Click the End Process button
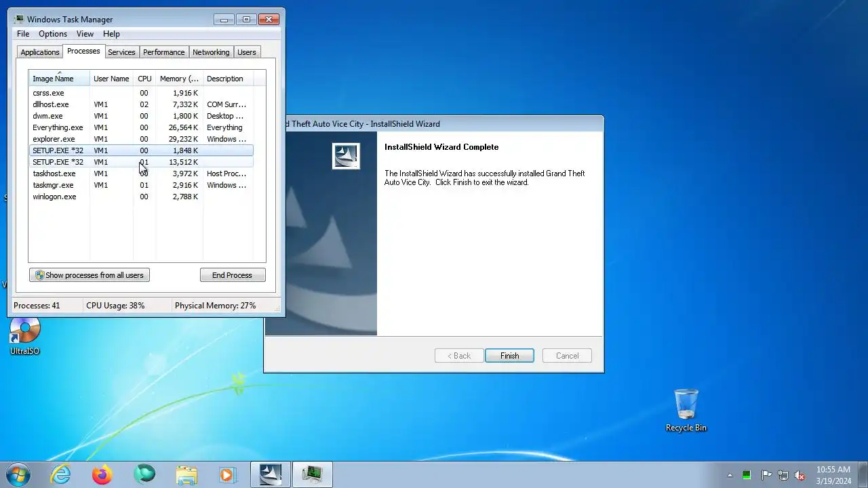Viewport: 868px width, 488px height. tap(233, 275)
